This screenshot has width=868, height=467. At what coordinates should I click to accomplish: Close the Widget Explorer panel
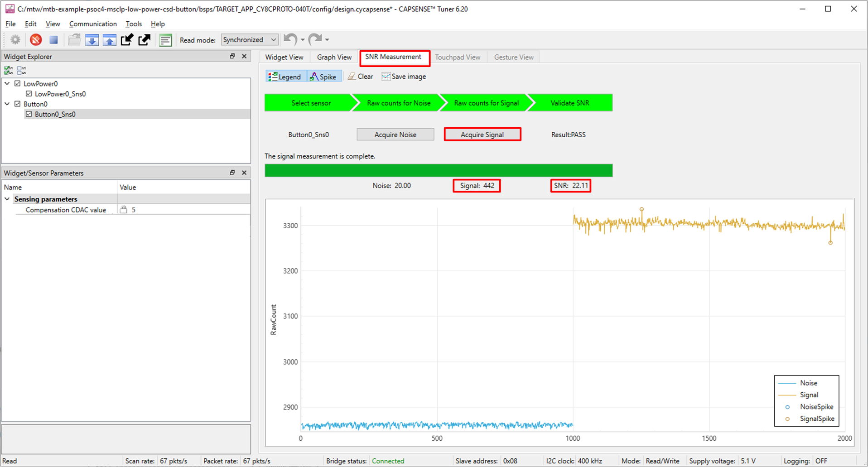[244, 56]
